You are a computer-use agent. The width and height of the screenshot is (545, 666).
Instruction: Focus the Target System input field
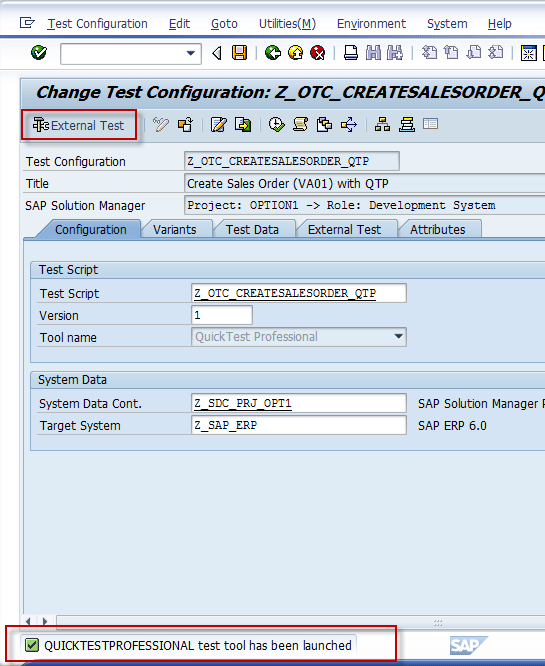299,425
